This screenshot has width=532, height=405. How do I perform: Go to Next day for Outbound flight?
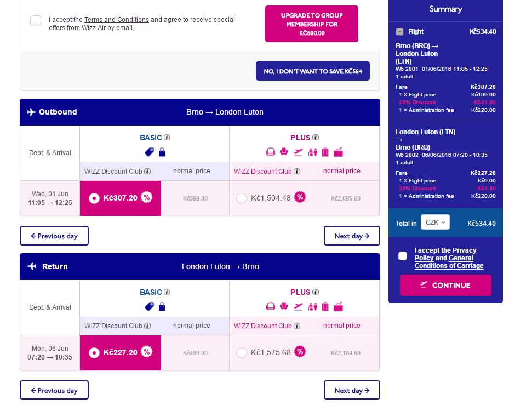tap(352, 236)
